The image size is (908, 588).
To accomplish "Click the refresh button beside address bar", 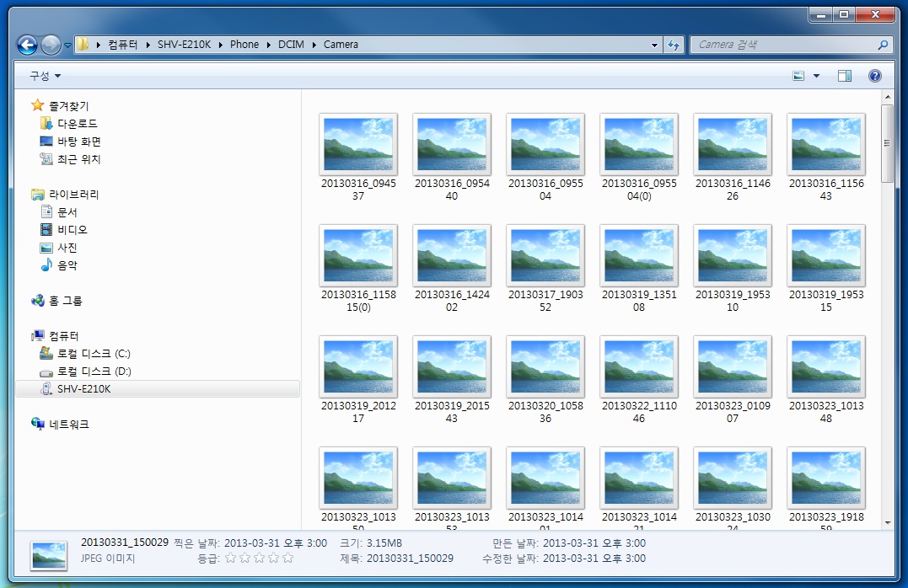I will [674, 45].
